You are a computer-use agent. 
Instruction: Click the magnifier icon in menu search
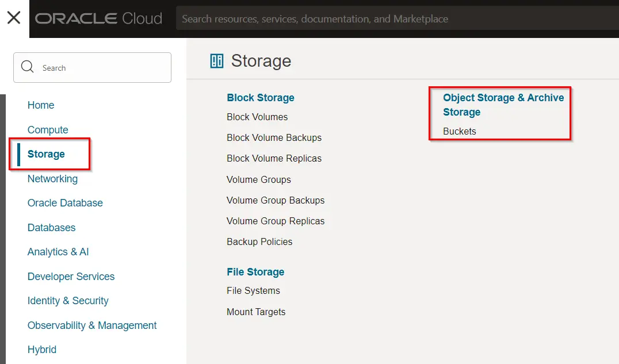(x=28, y=67)
